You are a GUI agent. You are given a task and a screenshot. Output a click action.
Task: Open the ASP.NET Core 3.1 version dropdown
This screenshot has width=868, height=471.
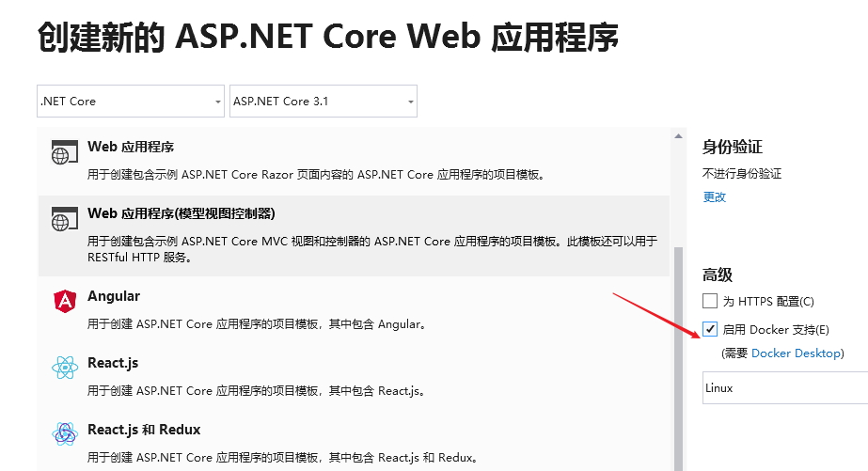[x=324, y=102]
